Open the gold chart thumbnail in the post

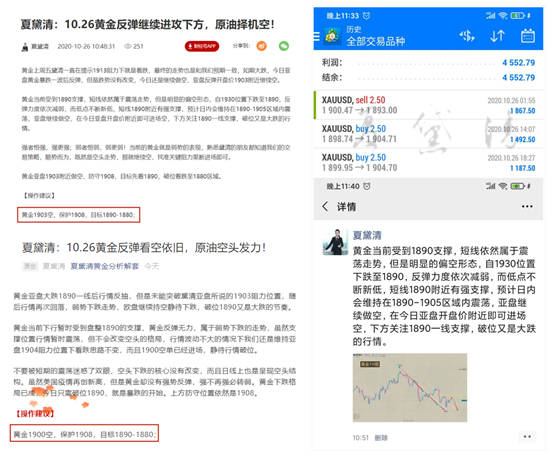tap(410, 387)
